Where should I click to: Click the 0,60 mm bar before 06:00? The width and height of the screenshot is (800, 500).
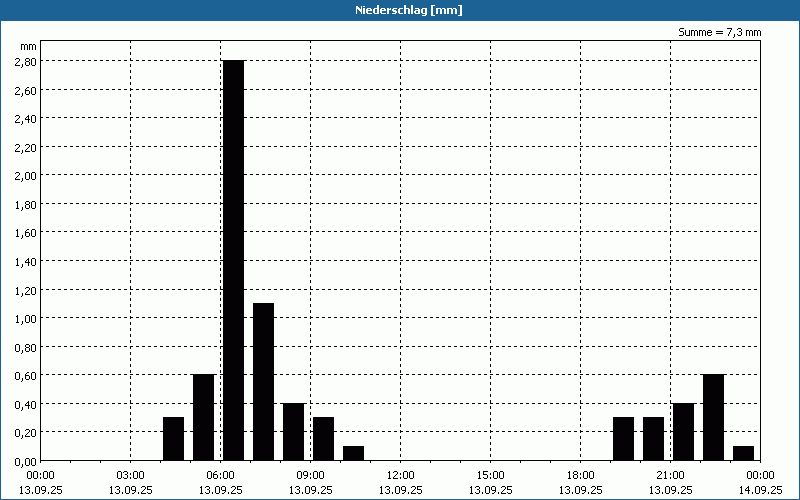coord(203,417)
